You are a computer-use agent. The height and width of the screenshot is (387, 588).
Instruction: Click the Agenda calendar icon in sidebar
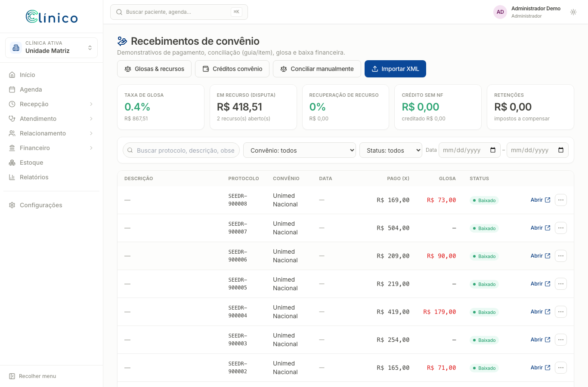(12, 89)
